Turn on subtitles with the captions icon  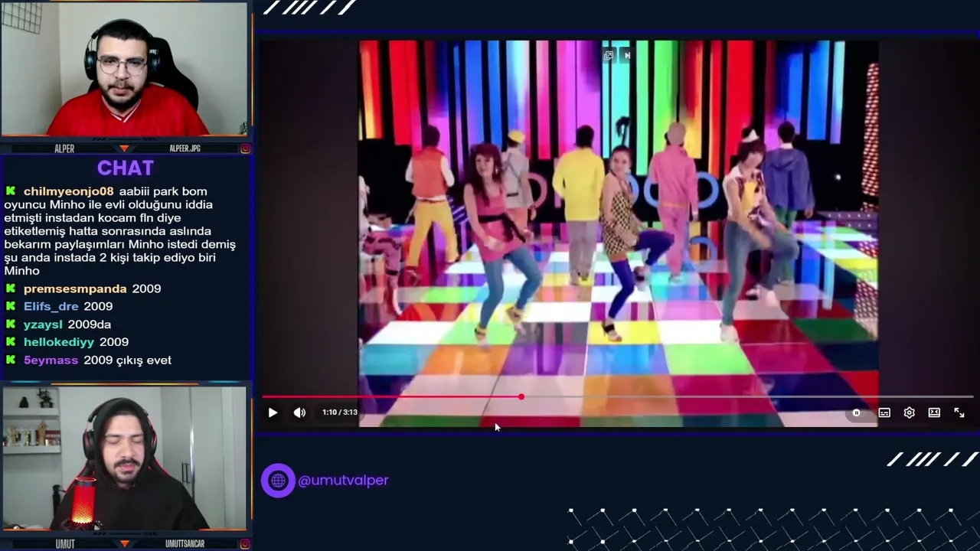click(x=884, y=412)
